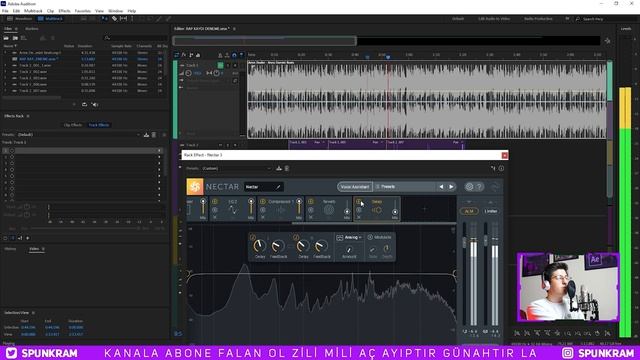
Task: Select Clip Effects in Effects Rack
Action: click(73, 125)
